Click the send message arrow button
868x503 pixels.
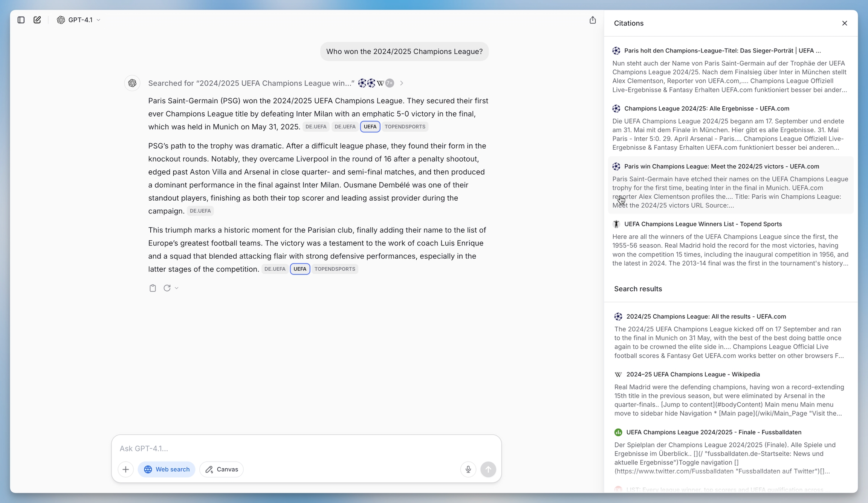(x=488, y=469)
